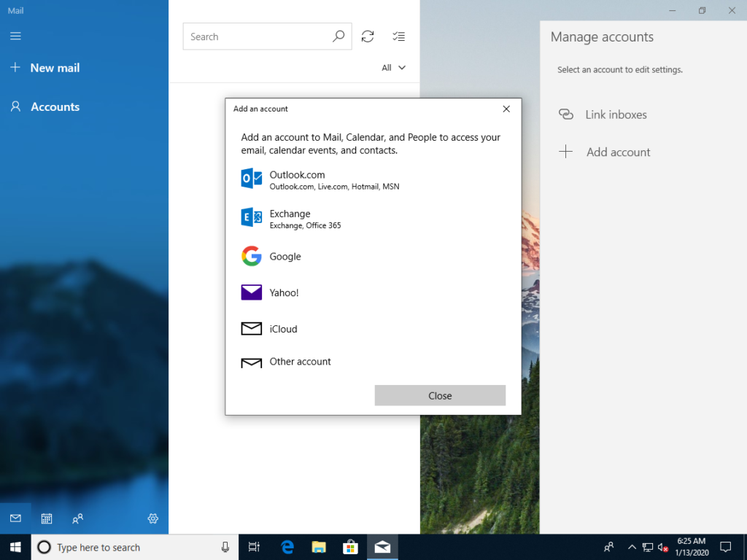Open Mail settings gear icon

153,518
